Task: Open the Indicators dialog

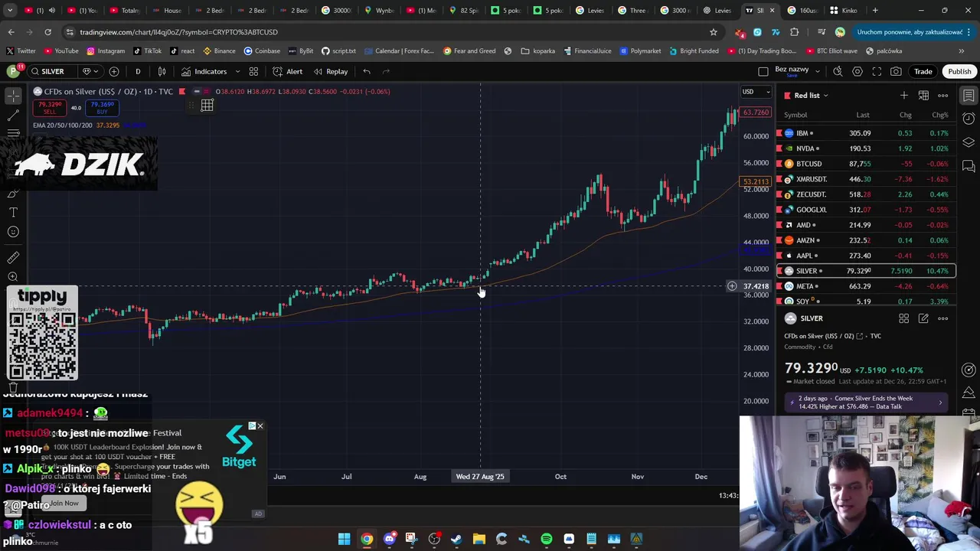Action: pyautogui.click(x=204, y=71)
